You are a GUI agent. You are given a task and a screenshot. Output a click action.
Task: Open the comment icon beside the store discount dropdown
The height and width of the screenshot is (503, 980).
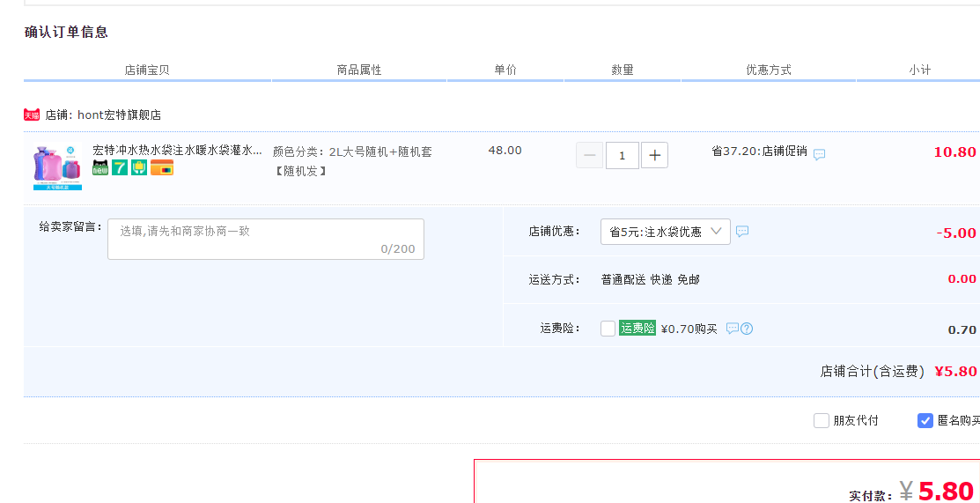click(x=742, y=231)
